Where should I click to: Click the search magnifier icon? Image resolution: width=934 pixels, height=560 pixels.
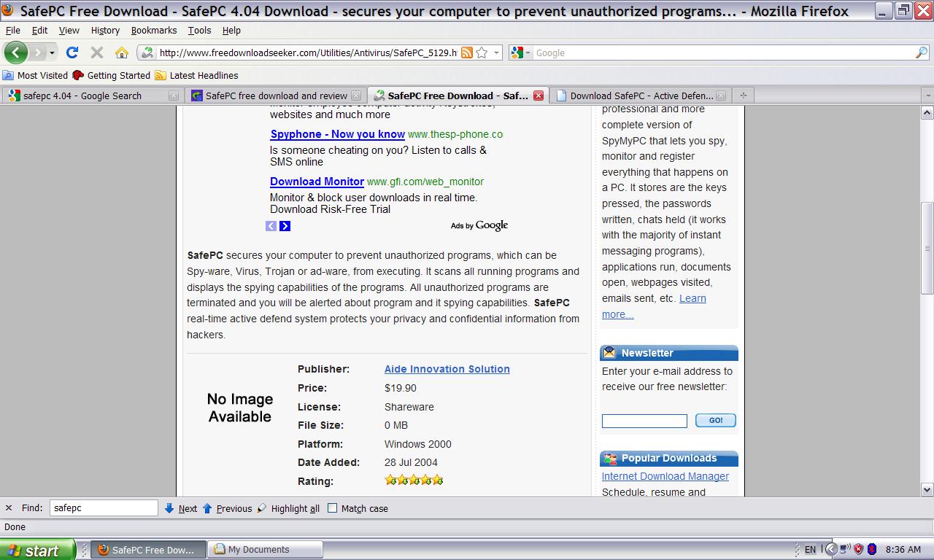(922, 52)
